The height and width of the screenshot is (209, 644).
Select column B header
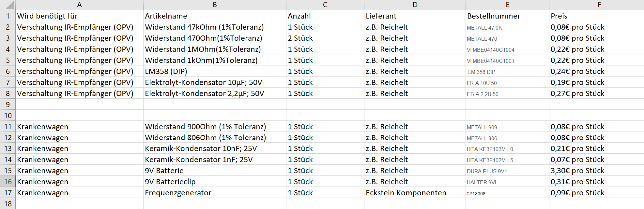(x=215, y=5)
